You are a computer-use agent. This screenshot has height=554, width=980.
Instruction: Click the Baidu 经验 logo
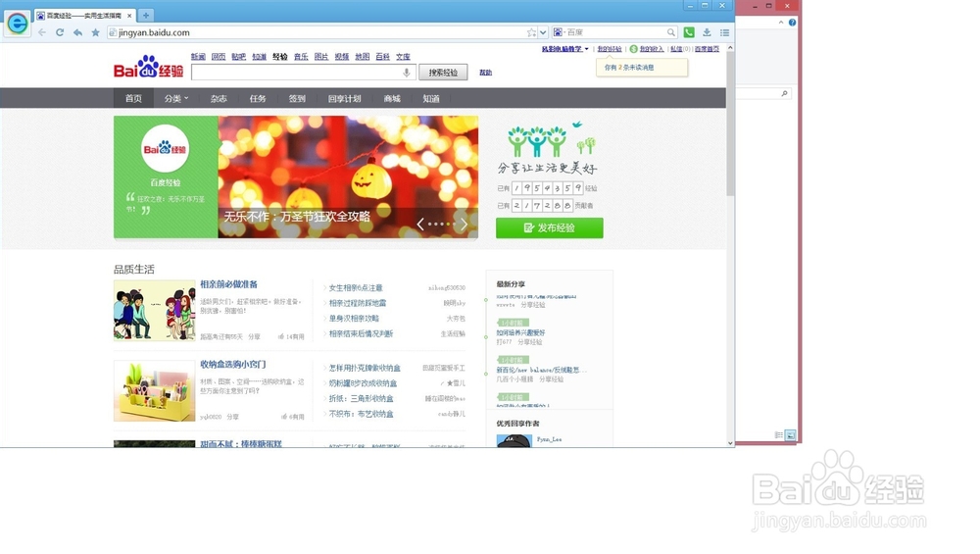[x=149, y=67]
